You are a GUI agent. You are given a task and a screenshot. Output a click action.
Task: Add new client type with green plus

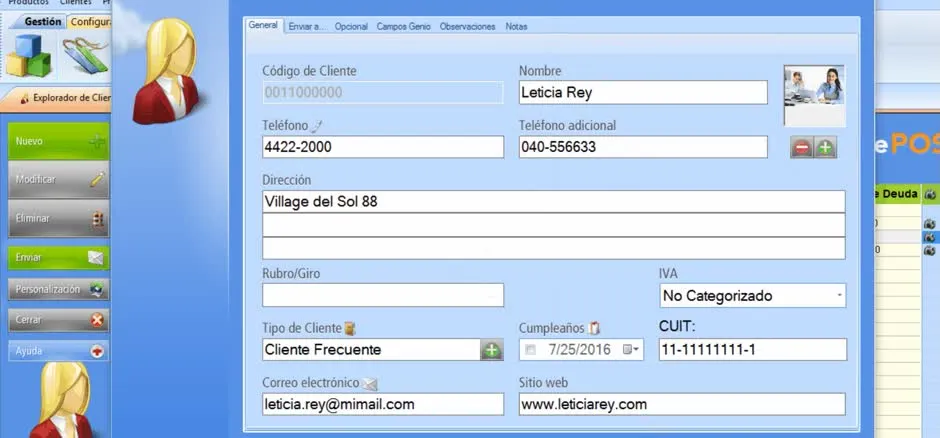coord(492,350)
